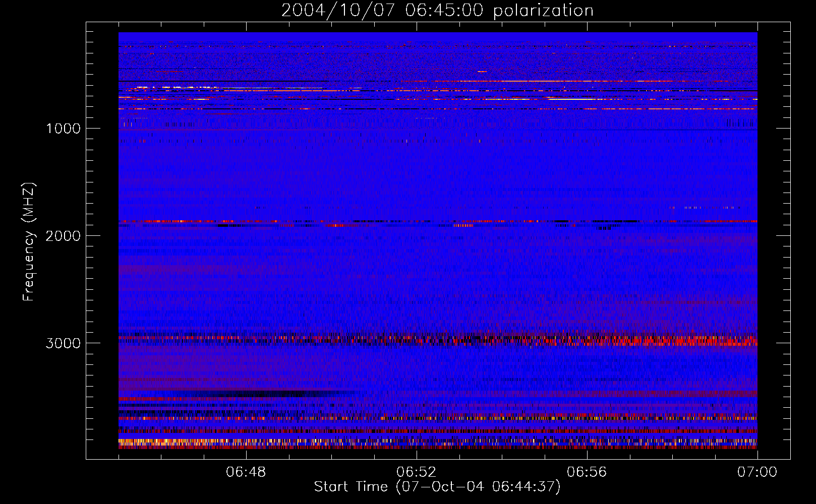This screenshot has height=504, width=816.
Task: Click the 07:00 time axis label
Action: tap(757, 472)
